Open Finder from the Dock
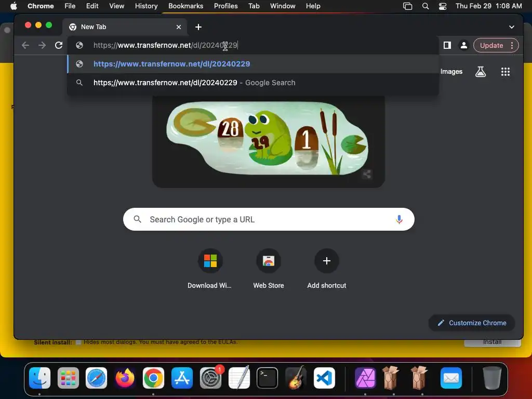The image size is (532, 399). coord(39,378)
